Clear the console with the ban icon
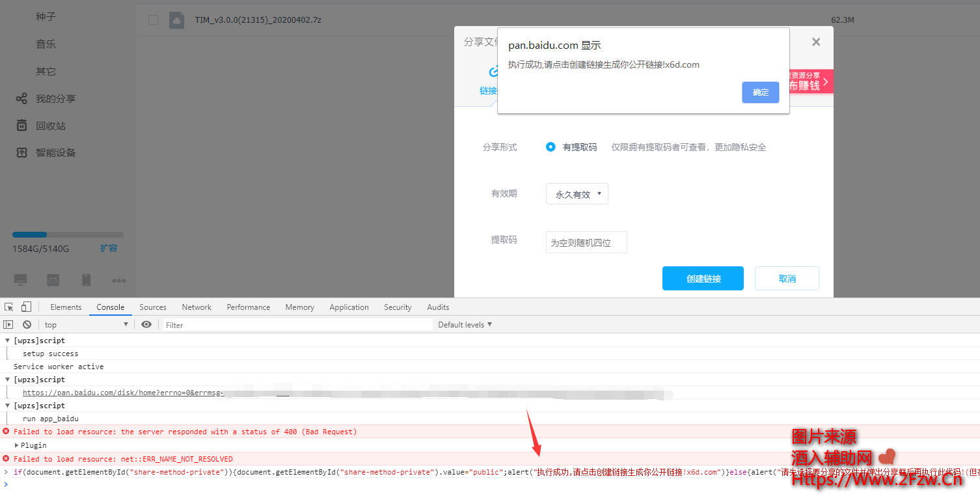Screen dimensions: 980x500 point(27,324)
